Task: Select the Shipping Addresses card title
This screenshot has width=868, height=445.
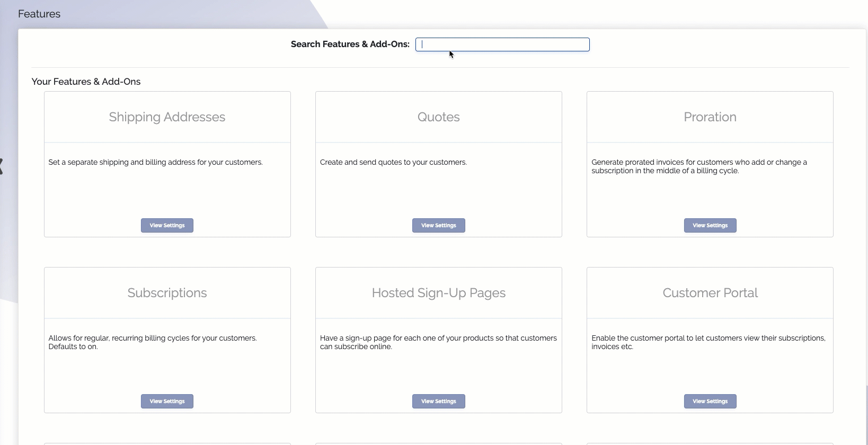Action: 167,117
